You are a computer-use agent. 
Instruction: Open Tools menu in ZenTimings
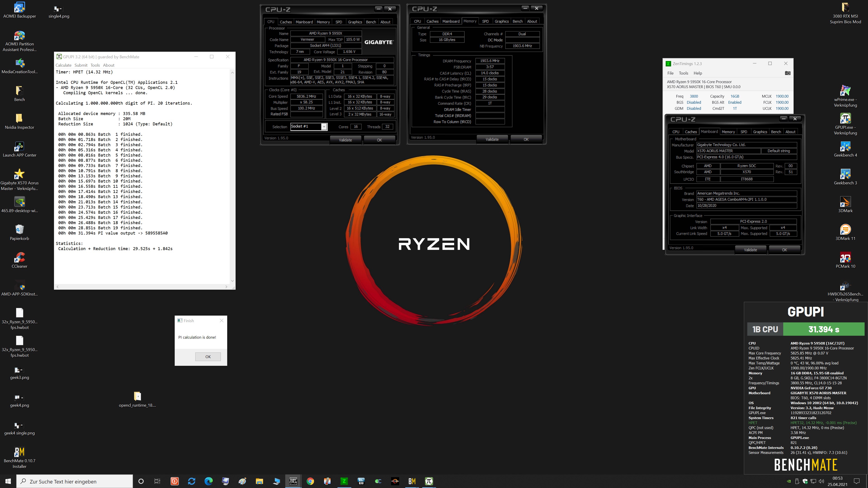click(x=683, y=73)
